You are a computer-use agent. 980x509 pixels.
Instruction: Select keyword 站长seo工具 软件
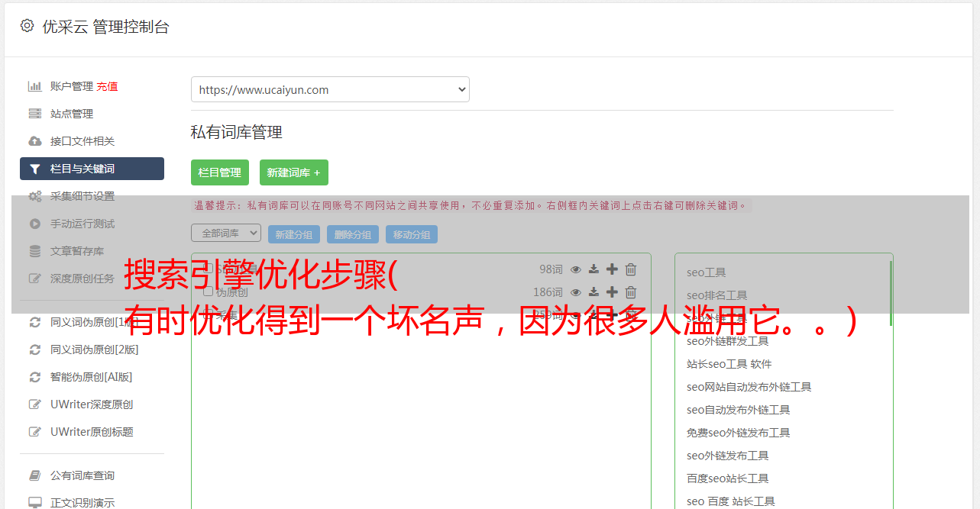click(x=729, y=364)
